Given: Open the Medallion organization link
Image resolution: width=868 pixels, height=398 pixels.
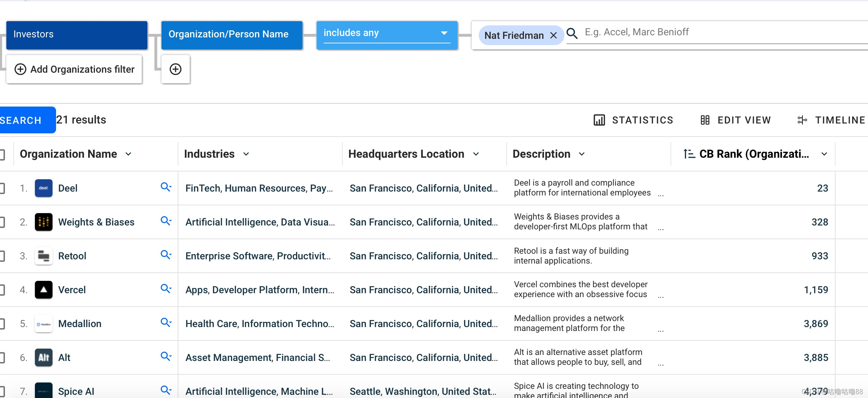Looking at the screenshot, I should tap(80, 324).
